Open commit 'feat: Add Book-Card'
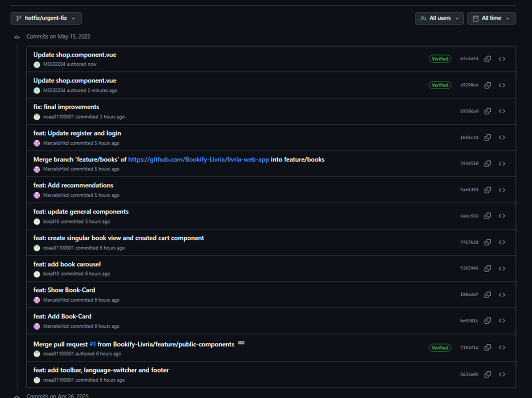This screenshot has height=398, width=532. 63,316
